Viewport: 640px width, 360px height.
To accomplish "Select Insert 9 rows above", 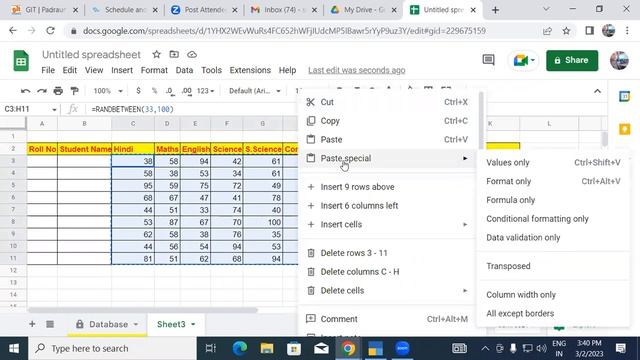I will coord(387,187).
